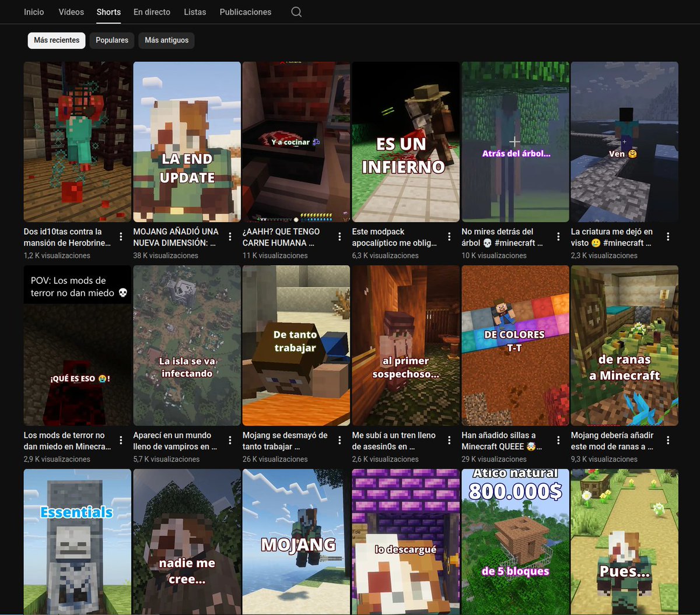This screenshot has height=615, width=700.
Task: Click '38 K visualizaciones' view count text
Action: coord(166,255)
